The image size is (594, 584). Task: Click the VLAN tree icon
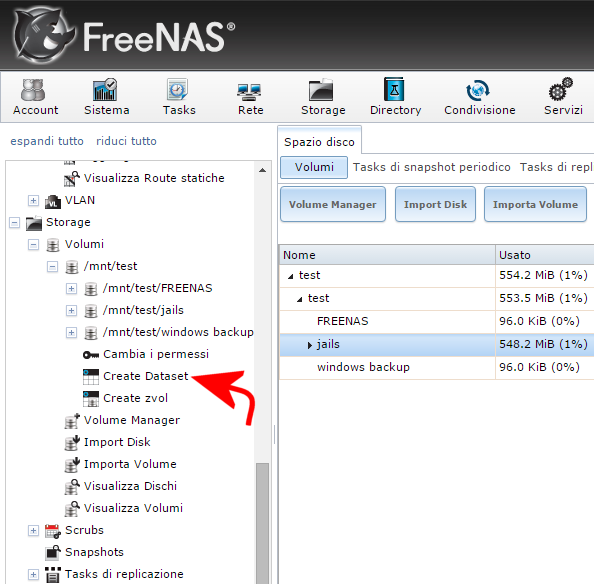click(53, 201)
